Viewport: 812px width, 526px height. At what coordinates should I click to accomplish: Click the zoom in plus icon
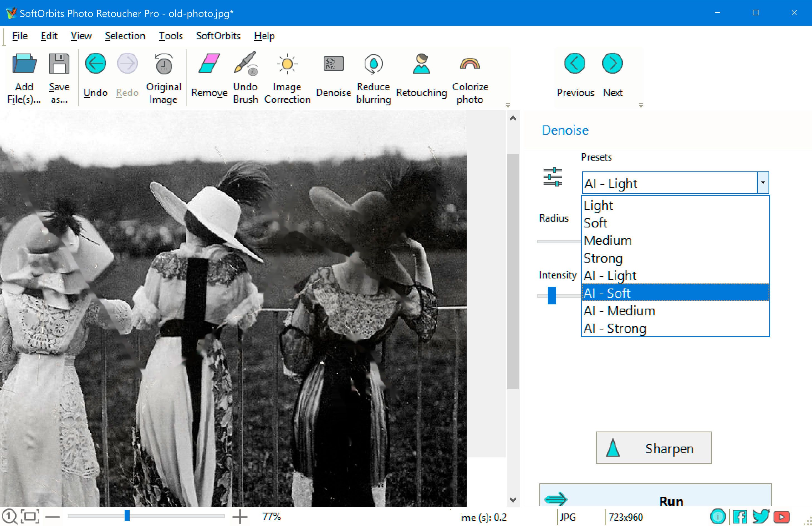[240, 517]
